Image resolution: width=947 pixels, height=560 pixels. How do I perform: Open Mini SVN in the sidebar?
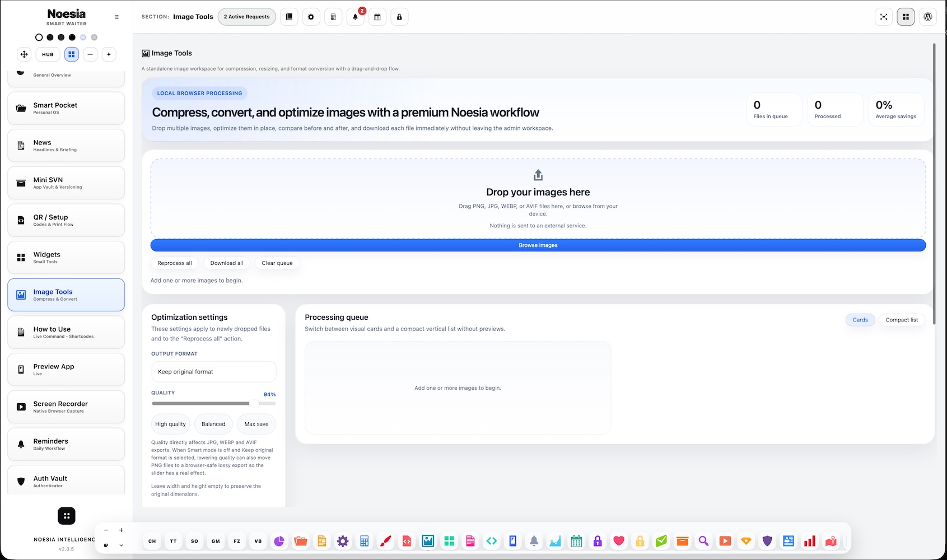pyautogui.click(x=66, y=183)
